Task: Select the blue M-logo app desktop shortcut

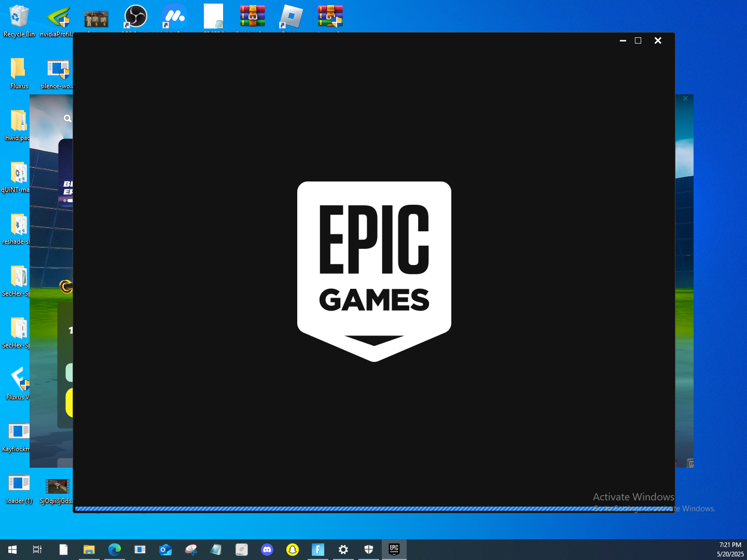Action: click(175, 17)
